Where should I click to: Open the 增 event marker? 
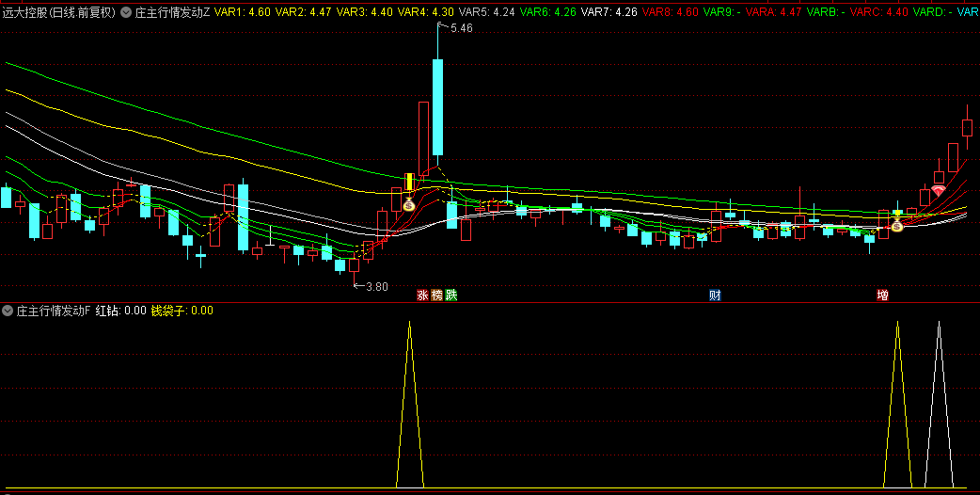tap(882, 295)
